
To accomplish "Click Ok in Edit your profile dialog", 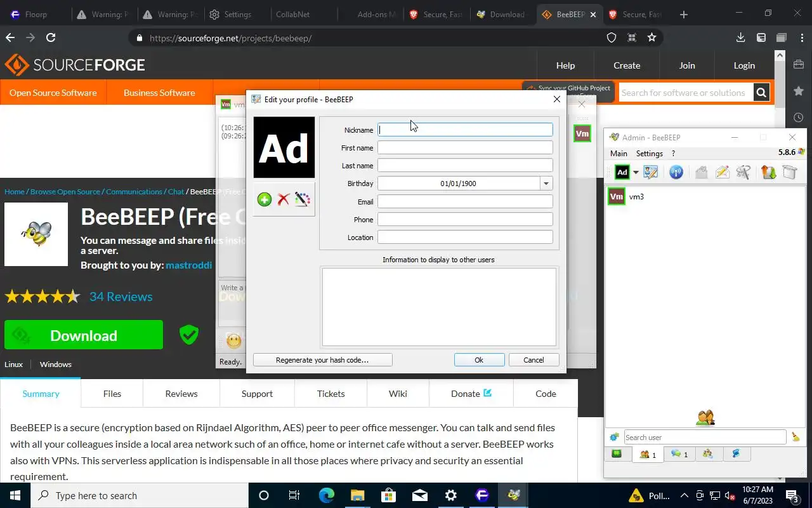I will coord(479,360).
